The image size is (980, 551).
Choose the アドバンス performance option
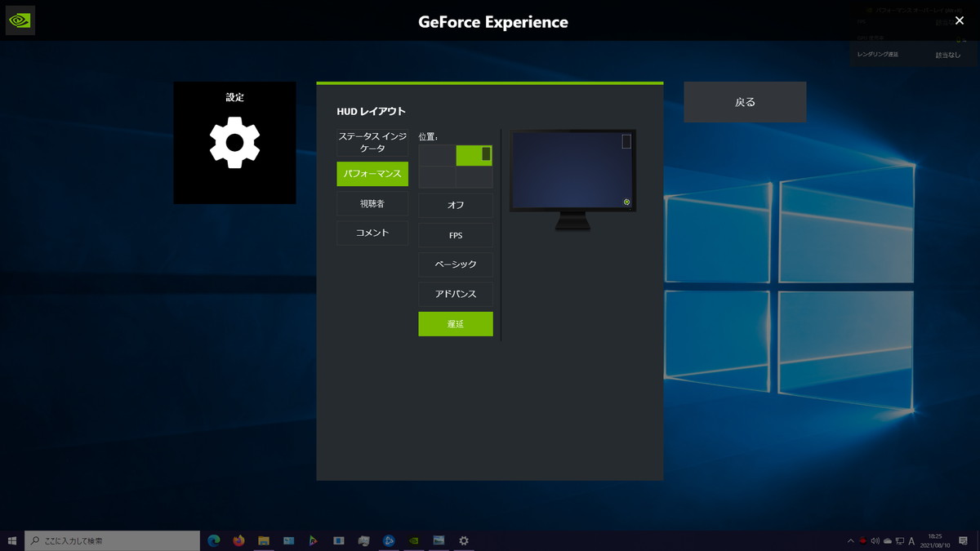[456, 294]
